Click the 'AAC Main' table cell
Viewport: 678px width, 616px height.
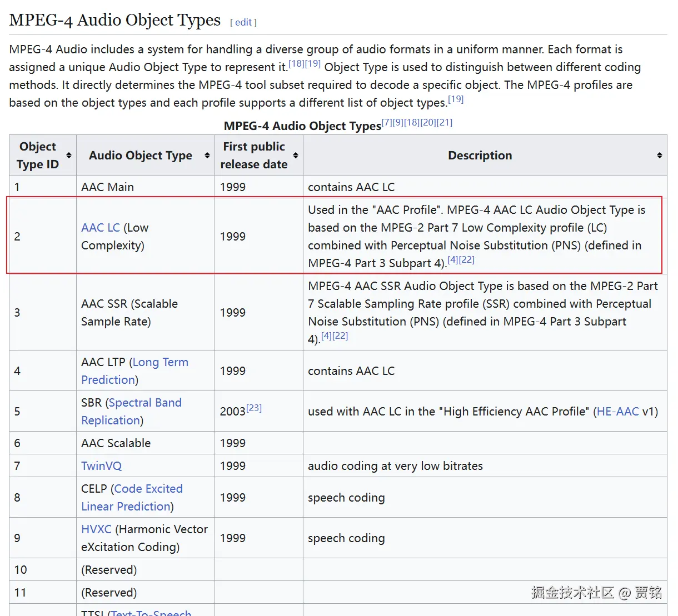click(146, 187)
